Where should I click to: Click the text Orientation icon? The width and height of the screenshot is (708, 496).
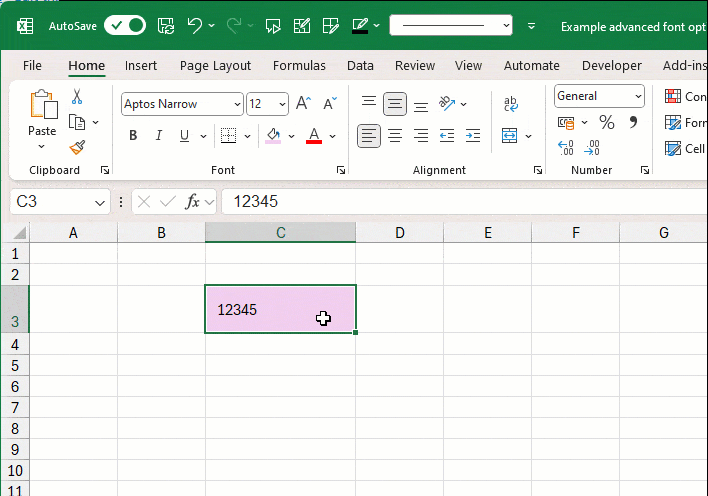click(x=447, y=103)
